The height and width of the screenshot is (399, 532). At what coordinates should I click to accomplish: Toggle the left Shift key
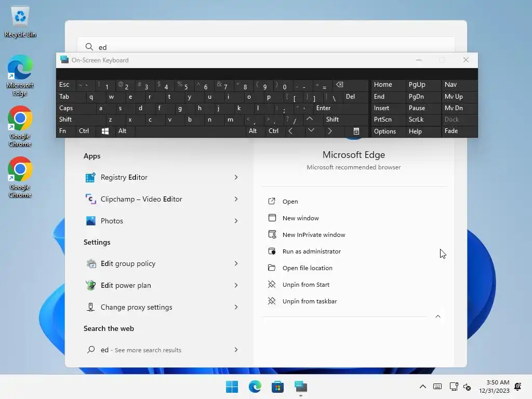tap(81, 119)
